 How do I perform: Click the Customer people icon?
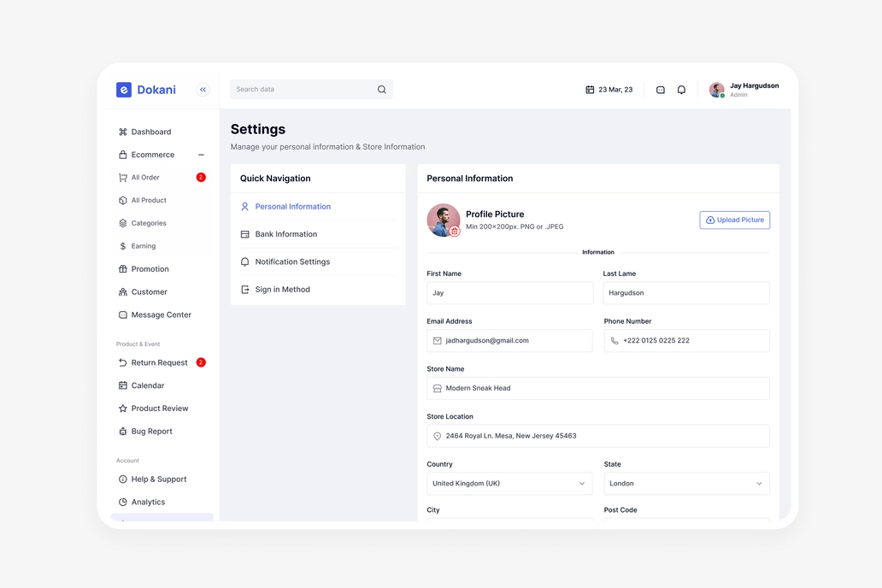click(122, 292)
